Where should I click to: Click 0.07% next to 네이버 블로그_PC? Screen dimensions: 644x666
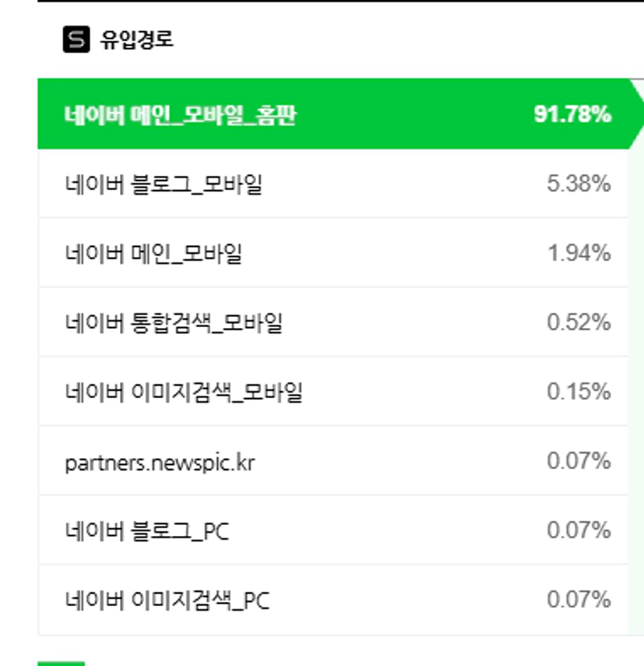pos(579,531)
